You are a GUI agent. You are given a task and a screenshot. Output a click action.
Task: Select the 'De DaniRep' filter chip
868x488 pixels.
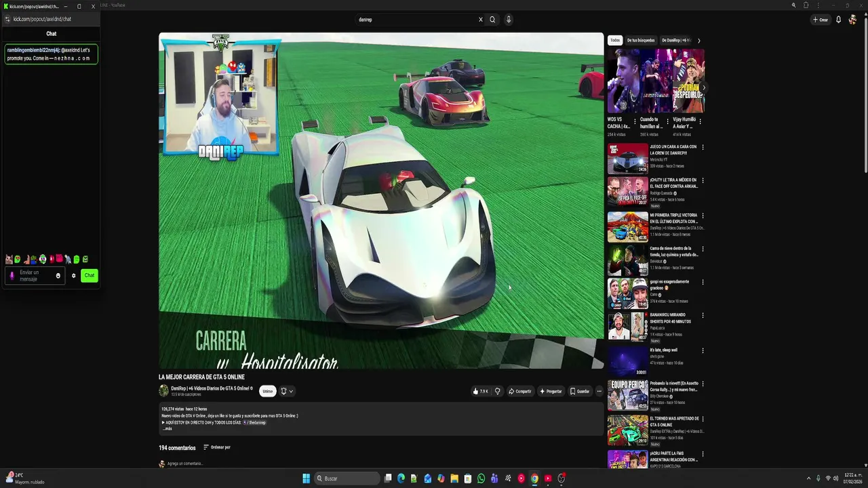(x=675, y=40)
